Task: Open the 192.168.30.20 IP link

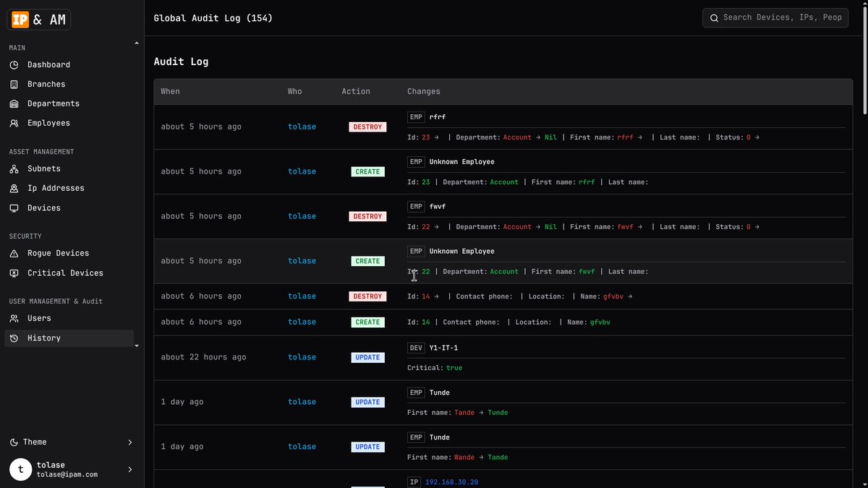Action: (x=451, y=482)
